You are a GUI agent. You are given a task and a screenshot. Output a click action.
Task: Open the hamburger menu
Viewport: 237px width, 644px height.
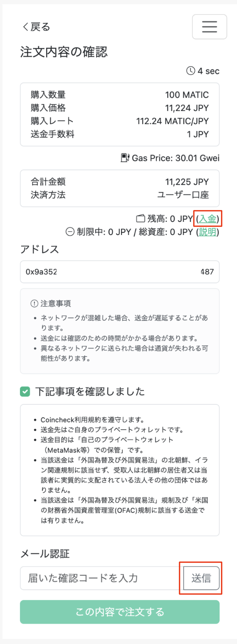(x=209, y=27)
